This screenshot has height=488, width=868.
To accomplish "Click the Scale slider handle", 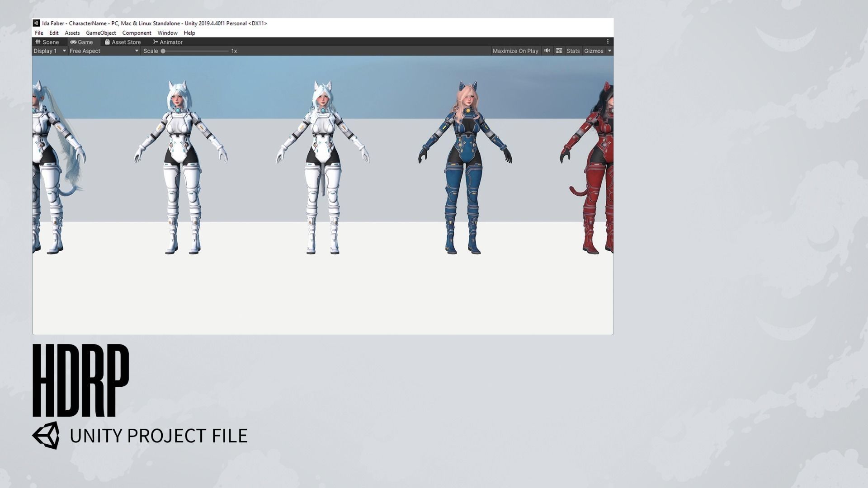I will (163, 51).
